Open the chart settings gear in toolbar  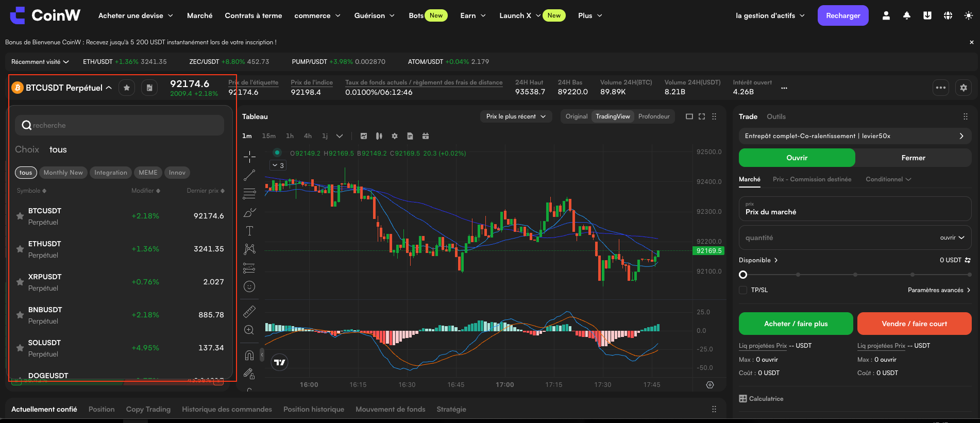click(x=395, y=136)
